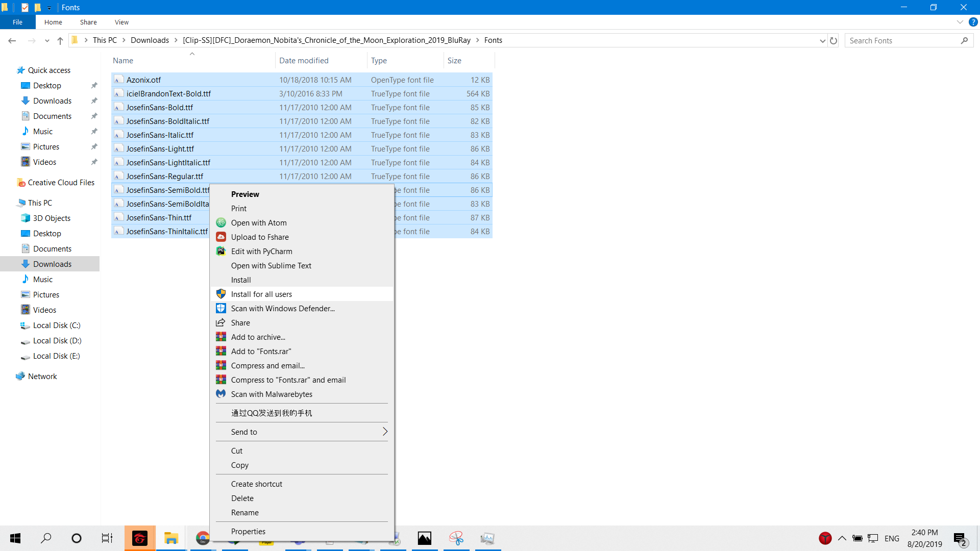Viewport: 980px width, 551px height.
Task: Open the Share ribbon tab
Action: pyautogui.click(x=88, y=22)
